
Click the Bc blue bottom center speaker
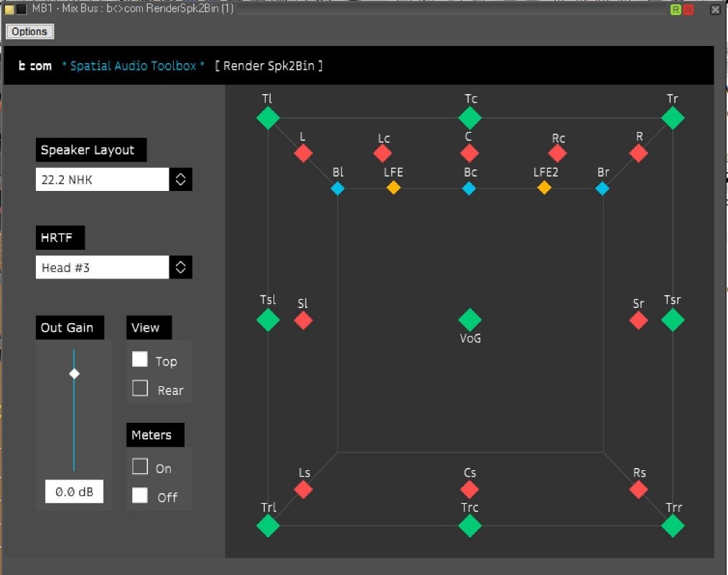coord(469,188)
